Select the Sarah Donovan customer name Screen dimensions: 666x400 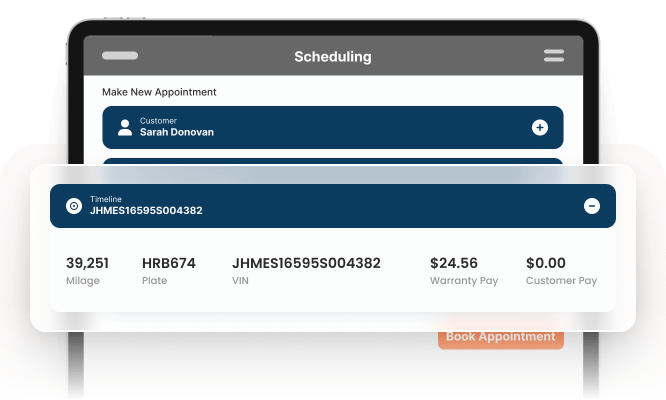pyautogui.click(x=176, y=132)
